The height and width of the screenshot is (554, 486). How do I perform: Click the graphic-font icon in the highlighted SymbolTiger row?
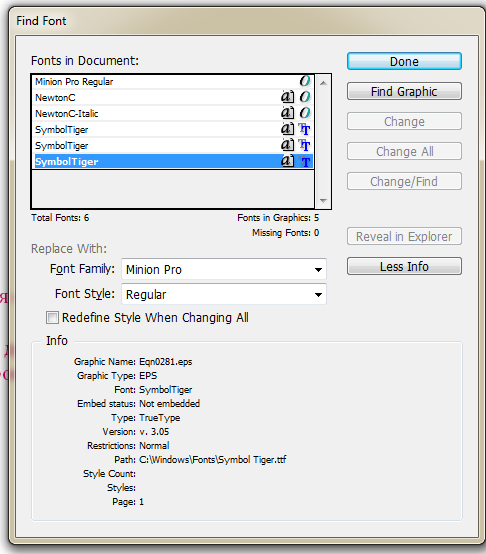point(288,161)
